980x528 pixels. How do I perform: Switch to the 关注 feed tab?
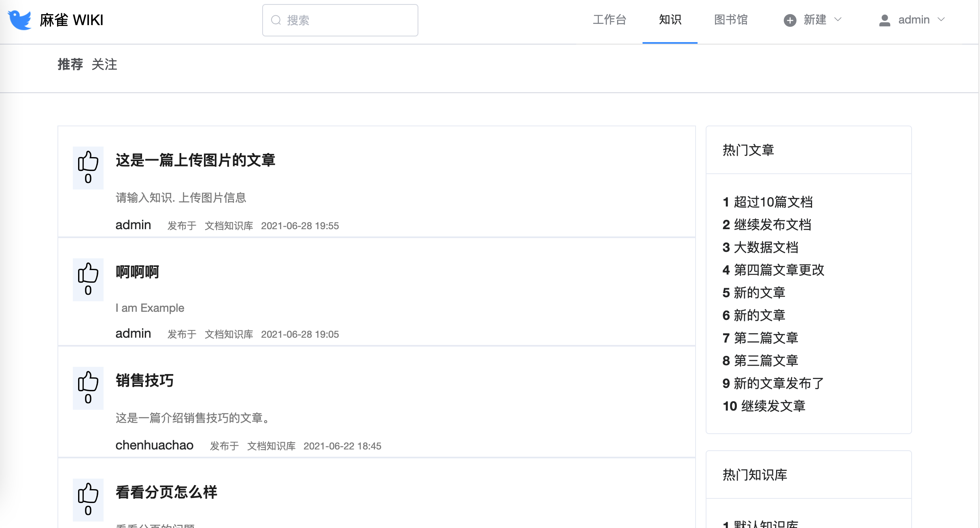(104, 64)
